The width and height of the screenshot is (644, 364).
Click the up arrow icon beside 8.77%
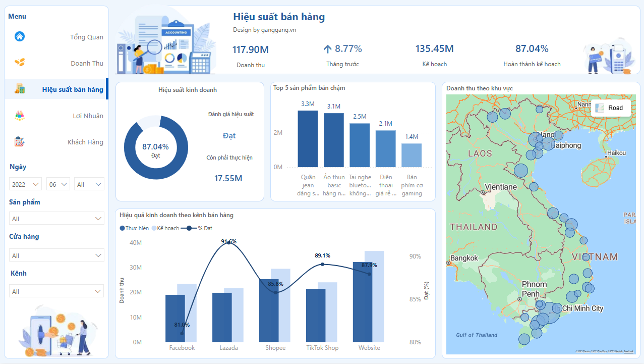pos(328,49)
